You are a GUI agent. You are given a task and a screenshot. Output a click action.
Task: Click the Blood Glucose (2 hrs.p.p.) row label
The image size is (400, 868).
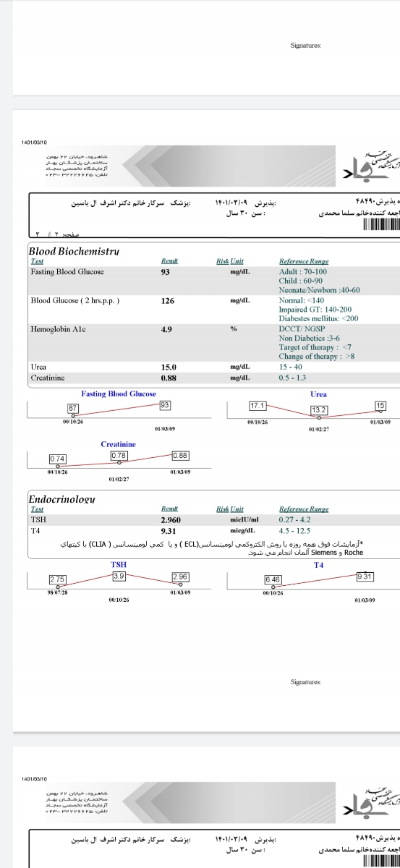point(75,300)
